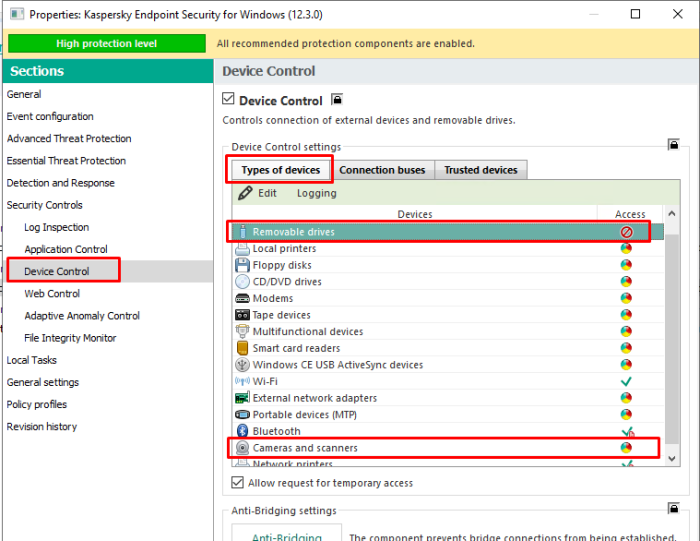Click the Floppy disks icon
Screen dimensions: 700x541
point(242,265)
